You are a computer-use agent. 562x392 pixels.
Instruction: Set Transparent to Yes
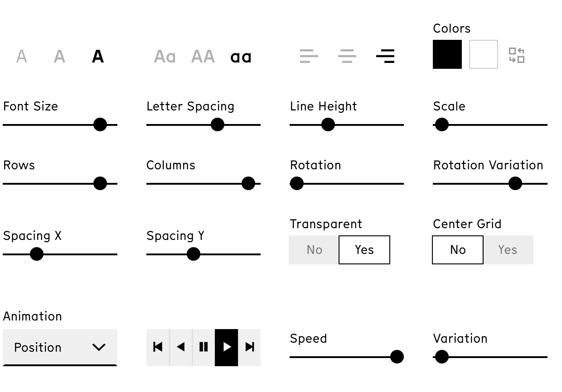(x=364, y=250)
